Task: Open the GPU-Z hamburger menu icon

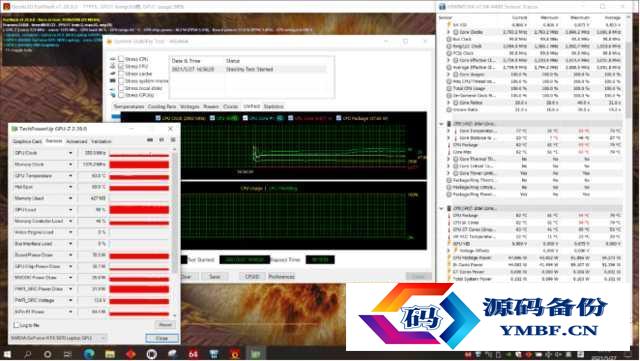Action: tap(173, 140)
